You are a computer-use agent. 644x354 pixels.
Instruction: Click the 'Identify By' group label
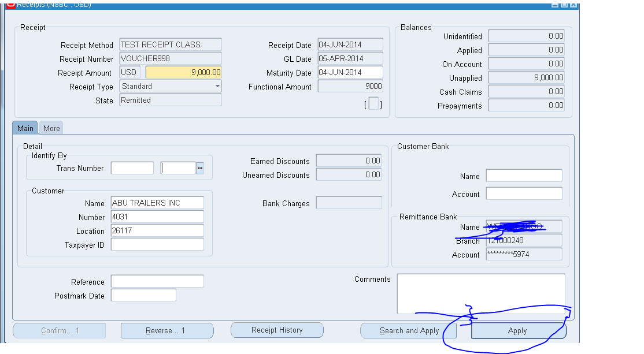pyautogui.click(x=49, y=156)
